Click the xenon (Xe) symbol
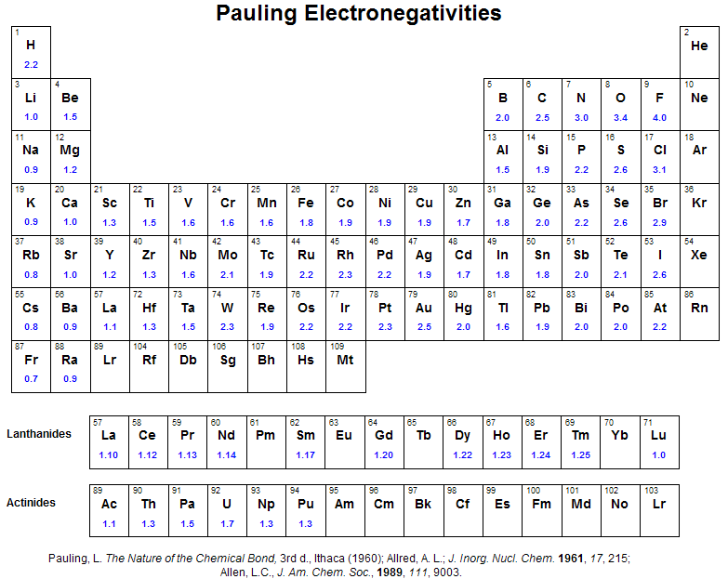Viewport: 728px width, 579px height. click(x=699, y=255)
